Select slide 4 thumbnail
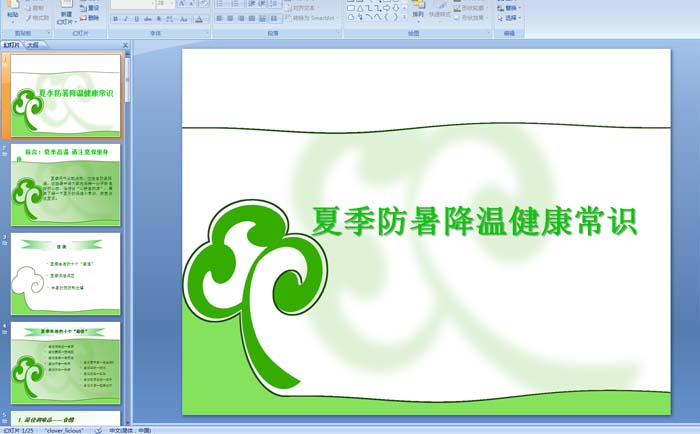This screenshot has width=700, height=434. (x=66, y=363)
